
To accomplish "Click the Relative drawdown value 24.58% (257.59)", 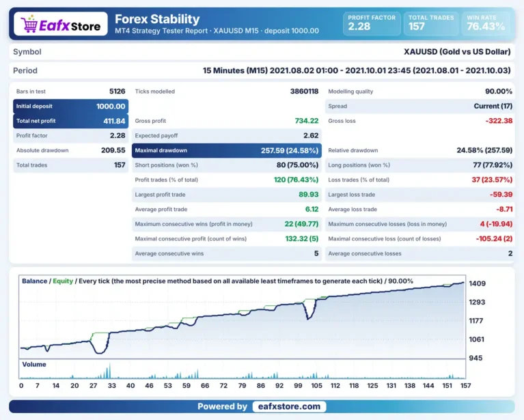I will point(484,150).
